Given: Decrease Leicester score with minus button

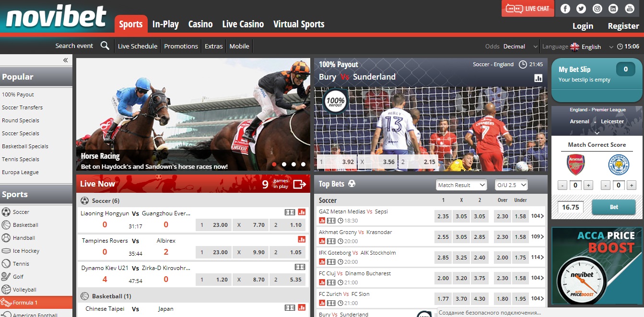Looking at the screenshot, I should 605,185.
